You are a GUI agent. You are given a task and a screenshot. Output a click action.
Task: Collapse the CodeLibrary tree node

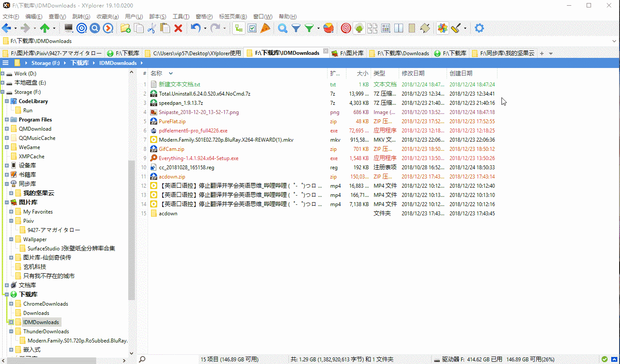(x=7, y=101)
